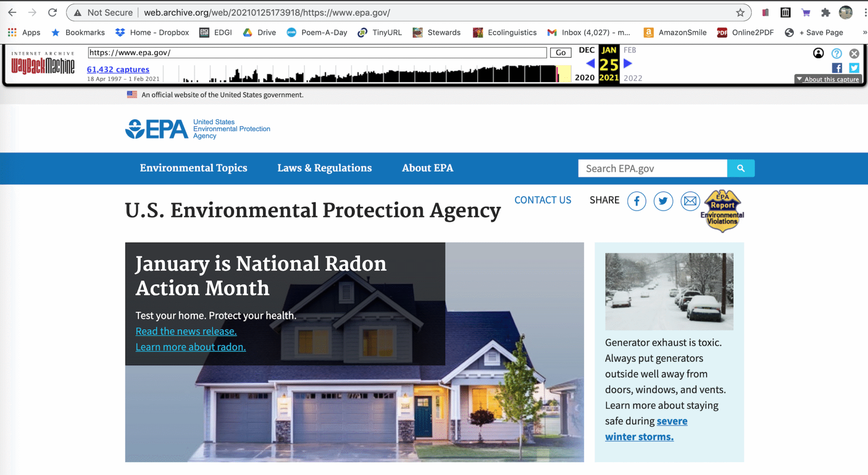Click the EPA search magnifier button
Screen dimensions: 868x475
[x=740, y=168]
